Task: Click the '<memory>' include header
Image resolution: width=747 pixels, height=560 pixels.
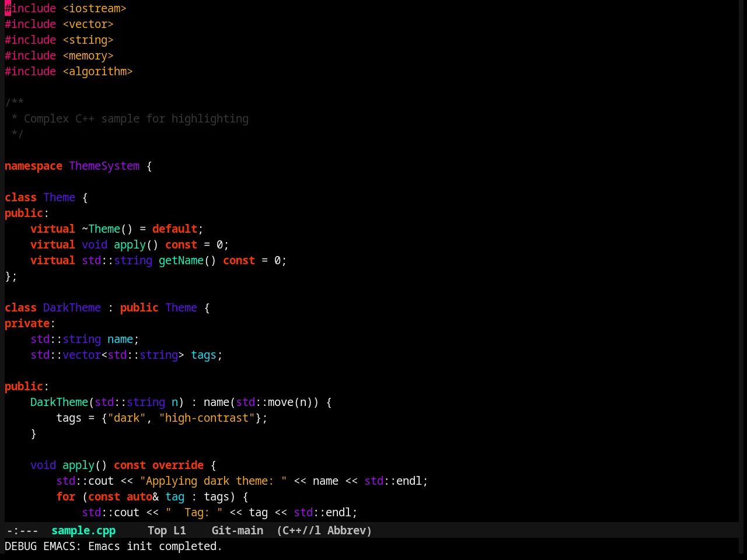Action: coord(88,55)
